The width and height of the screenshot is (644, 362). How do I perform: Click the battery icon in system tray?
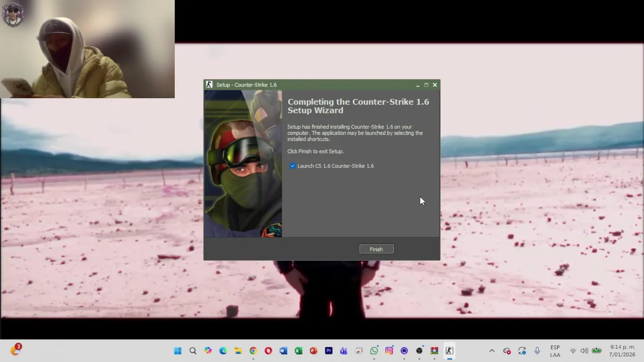(x=596, y=351)
